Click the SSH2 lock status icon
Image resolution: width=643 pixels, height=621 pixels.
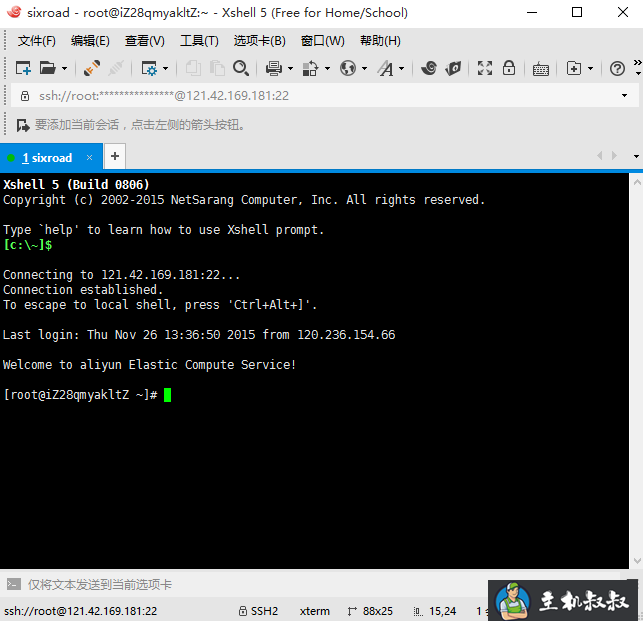click(x=242, y=611)
